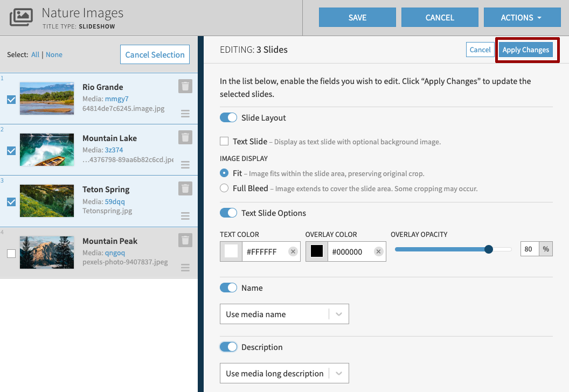Click the None selection link

[x=54, y=54]
